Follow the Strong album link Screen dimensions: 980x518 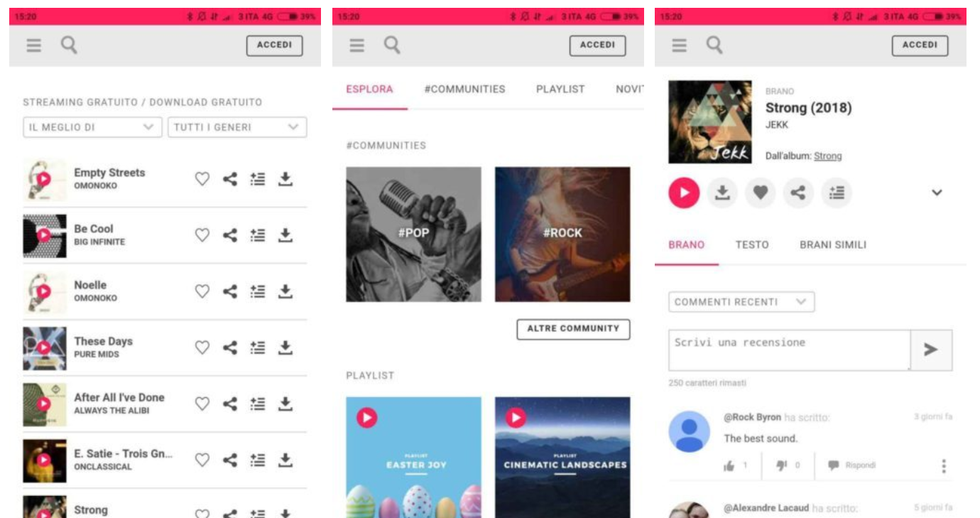[x=827, y=156]
